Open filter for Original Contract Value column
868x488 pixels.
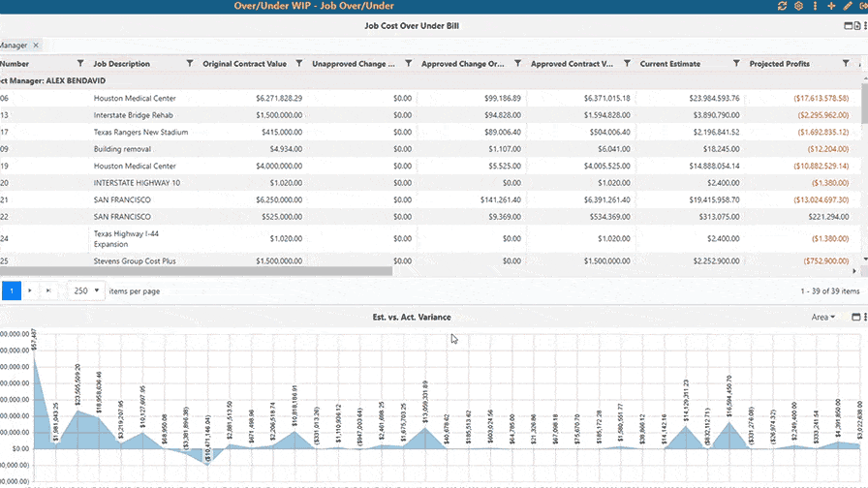pyautogui.click(x=299, y=64)
